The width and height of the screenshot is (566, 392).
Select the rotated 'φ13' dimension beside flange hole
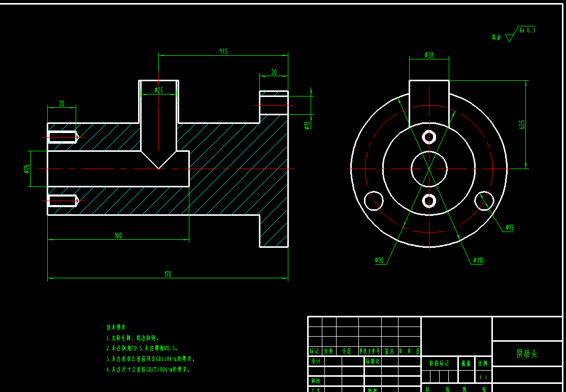pyautogui.click(x=307, y=124)
